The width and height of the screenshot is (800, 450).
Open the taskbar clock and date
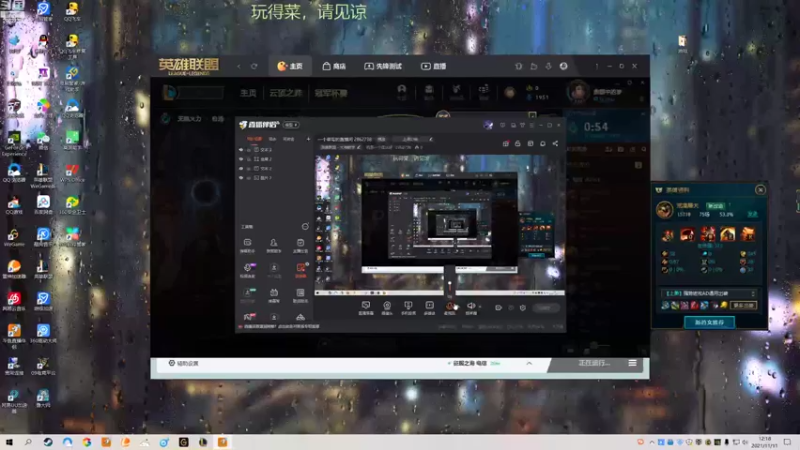[764, 442]
